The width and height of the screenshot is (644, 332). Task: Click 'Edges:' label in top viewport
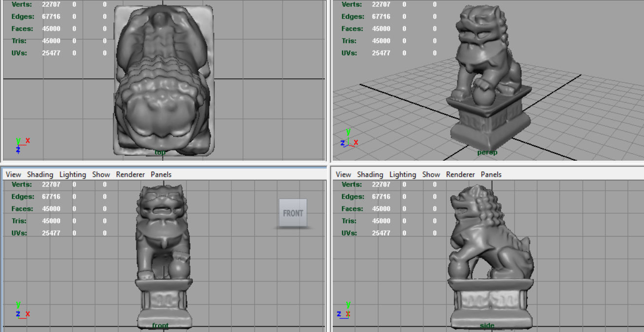coord(22,17)
